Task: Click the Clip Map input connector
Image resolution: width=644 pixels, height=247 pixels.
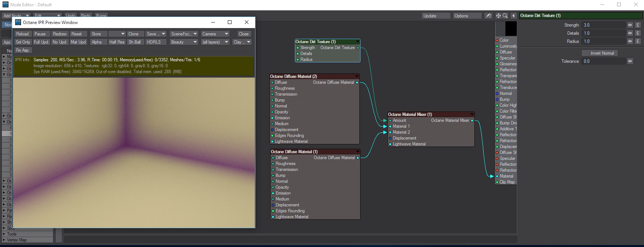Action: click(497, 182)
